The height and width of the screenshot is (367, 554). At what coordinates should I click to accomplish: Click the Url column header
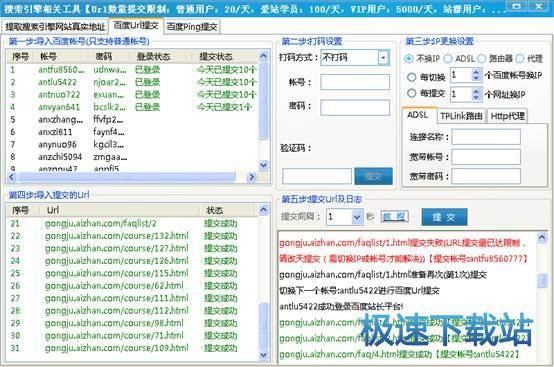click(x=120, y=210)
